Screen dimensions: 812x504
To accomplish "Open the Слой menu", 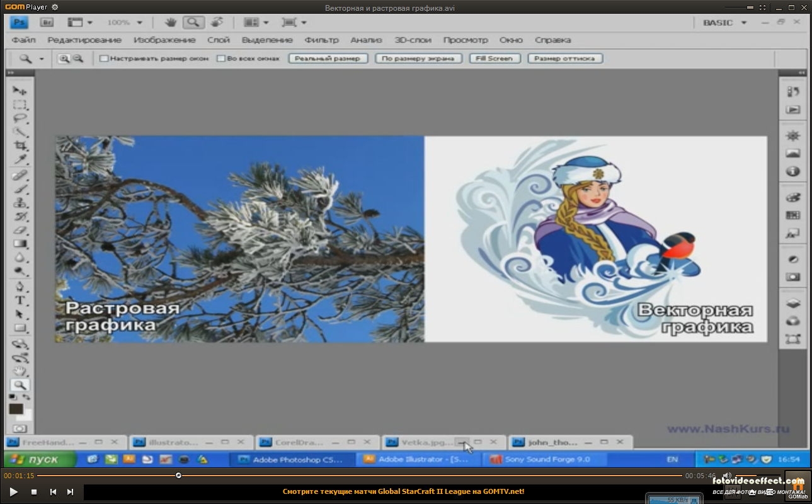I will pyautogui.click(x=219, y=40).
